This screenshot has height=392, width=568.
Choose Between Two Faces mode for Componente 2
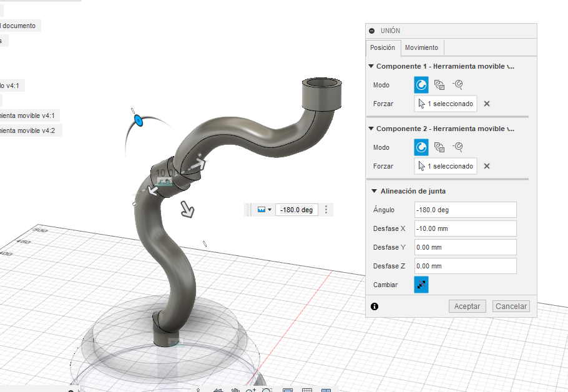[439, 147]
